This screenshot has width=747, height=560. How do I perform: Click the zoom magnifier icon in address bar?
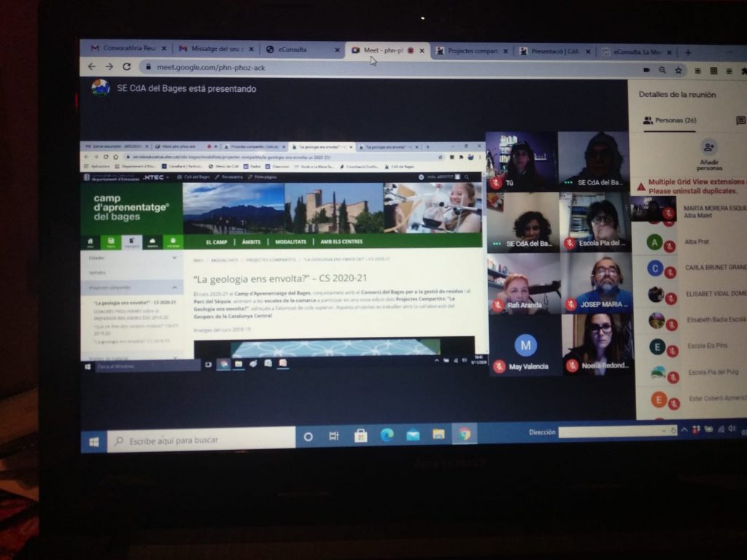(662, 71)
